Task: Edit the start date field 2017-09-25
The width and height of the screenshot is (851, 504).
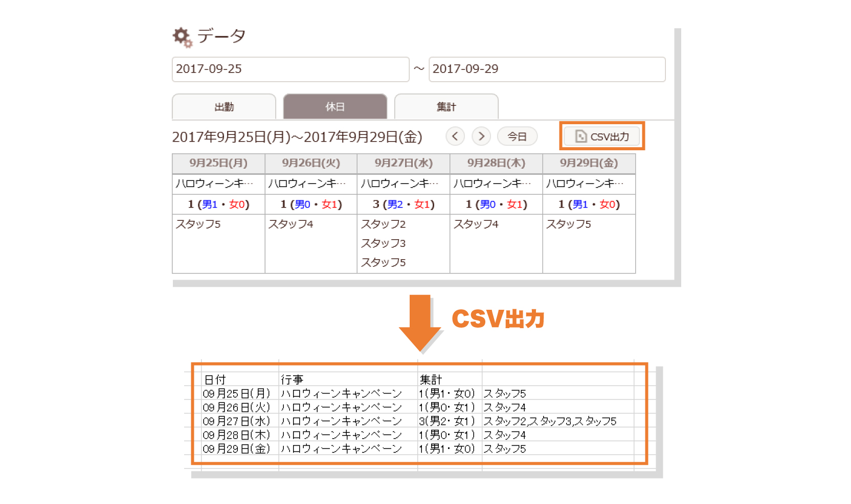Action: 290,69
